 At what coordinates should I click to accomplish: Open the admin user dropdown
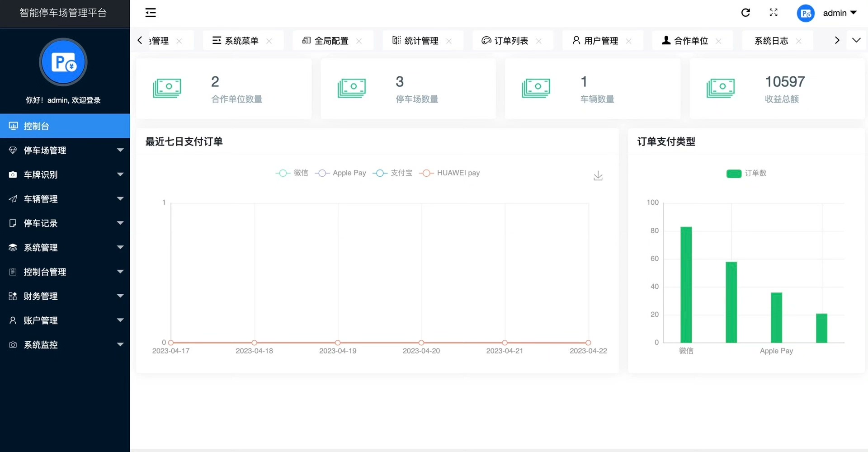[x=840, y=13]
